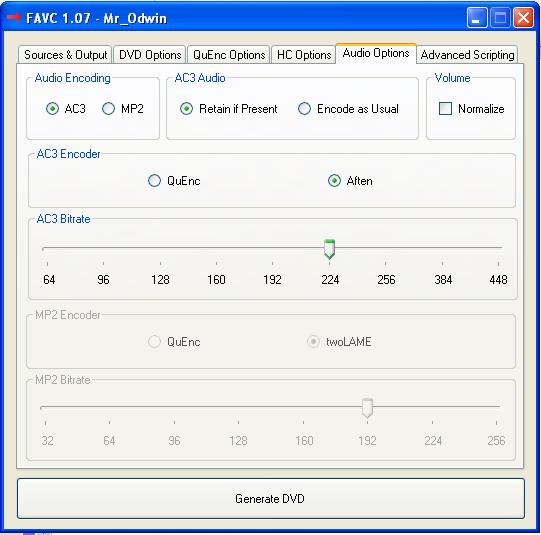Set AC3 bitrate to 448 tick
The width and height of the screenshot is (541, 535).
click(x=498, y=264)
